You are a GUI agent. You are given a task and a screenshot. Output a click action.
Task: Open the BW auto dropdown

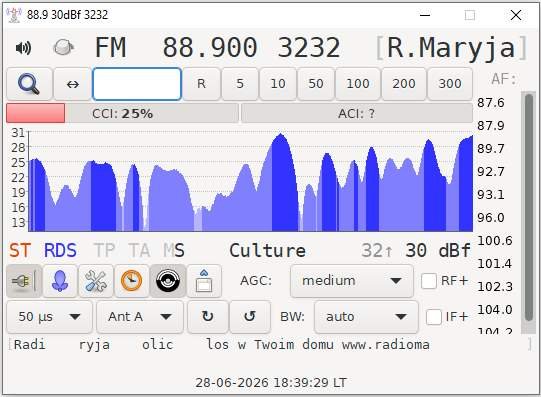coord(366,316)
